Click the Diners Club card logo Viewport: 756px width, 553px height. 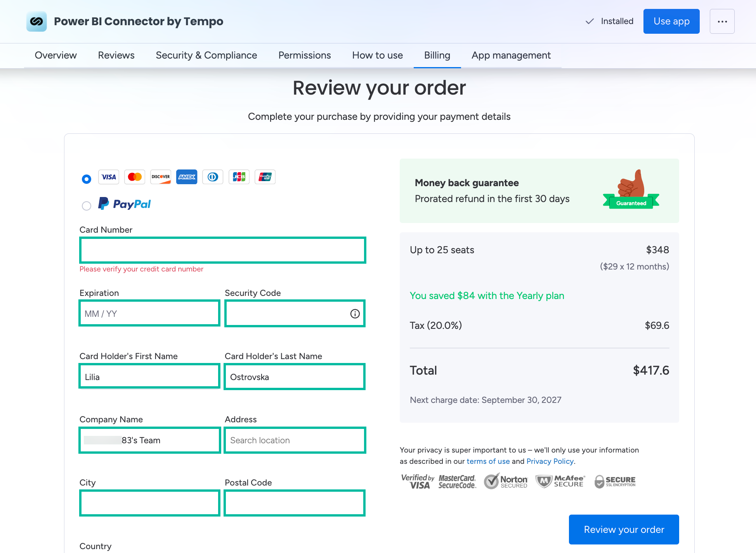(213, 177)
